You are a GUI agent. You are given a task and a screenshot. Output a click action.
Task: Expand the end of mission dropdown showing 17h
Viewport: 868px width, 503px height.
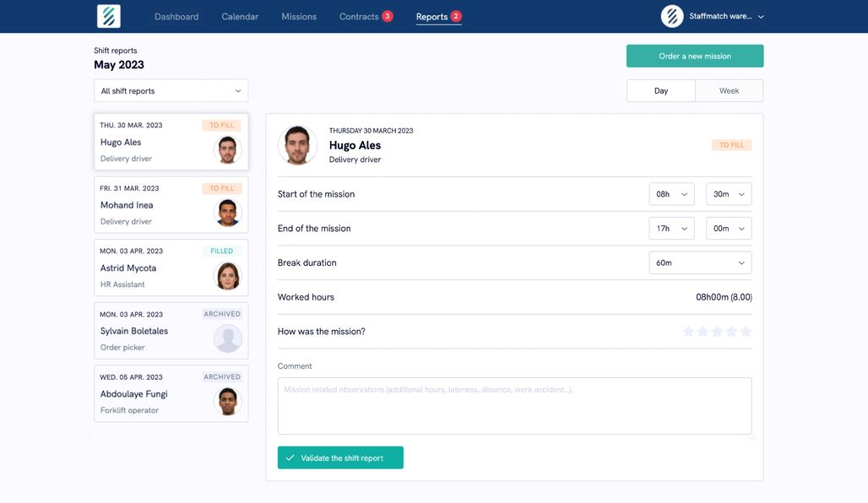(x=671, y=227)
